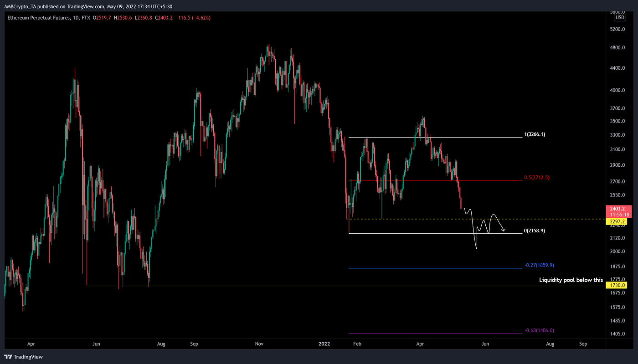Click the USD currency badge near the price axis
The height and width of the screenshot is (364, 638).
click(x=620, y=17)
